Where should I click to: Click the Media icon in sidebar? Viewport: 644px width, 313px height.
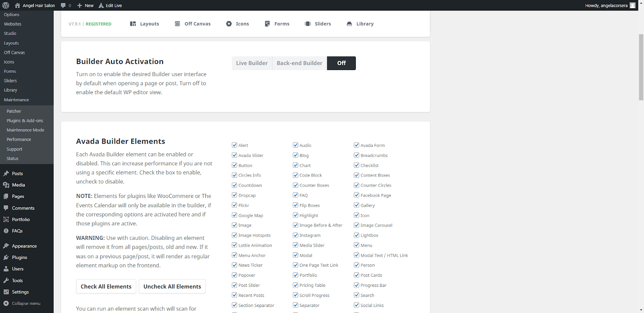click(6, 185)
